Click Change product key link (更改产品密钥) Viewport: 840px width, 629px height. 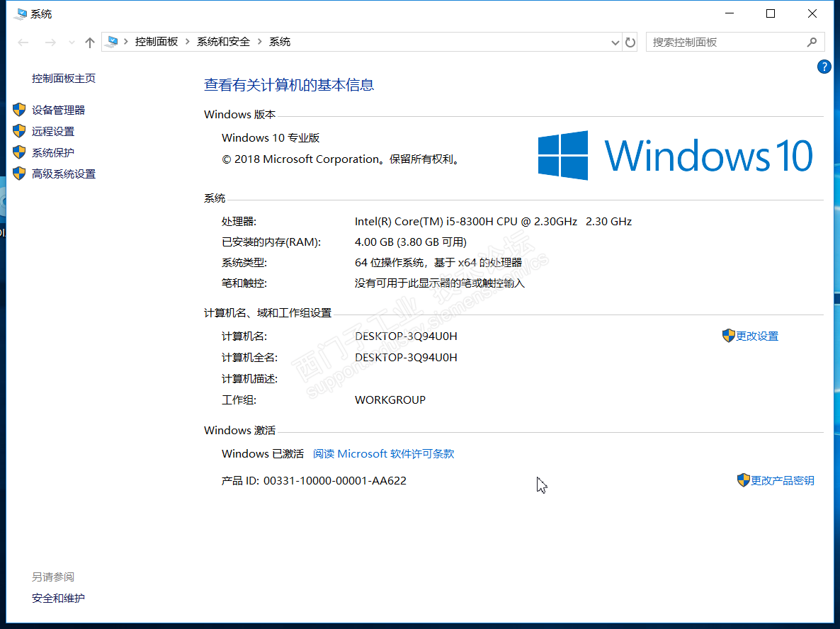[782, 480]
